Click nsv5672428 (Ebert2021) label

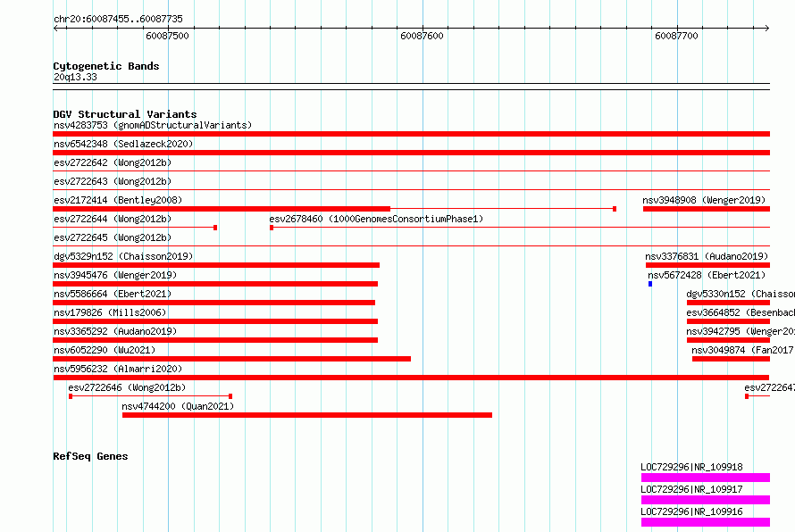coord(707,275)
